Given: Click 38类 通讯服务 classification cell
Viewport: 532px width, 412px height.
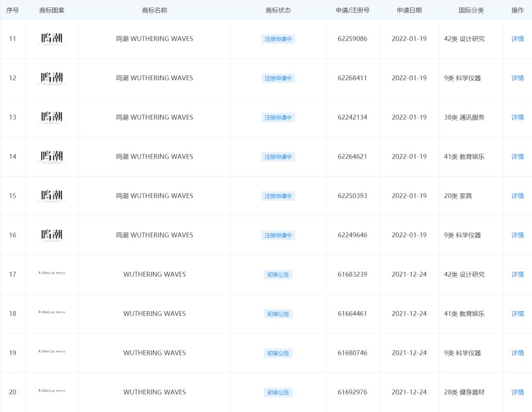Looking at the screenshot, I should coord(464,117).
